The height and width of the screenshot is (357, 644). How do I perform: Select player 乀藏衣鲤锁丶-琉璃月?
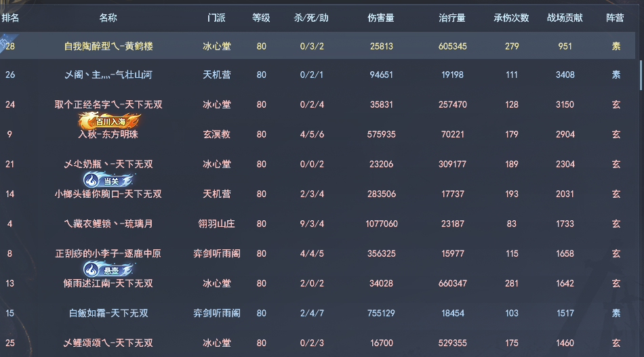(x=108, y=224)
